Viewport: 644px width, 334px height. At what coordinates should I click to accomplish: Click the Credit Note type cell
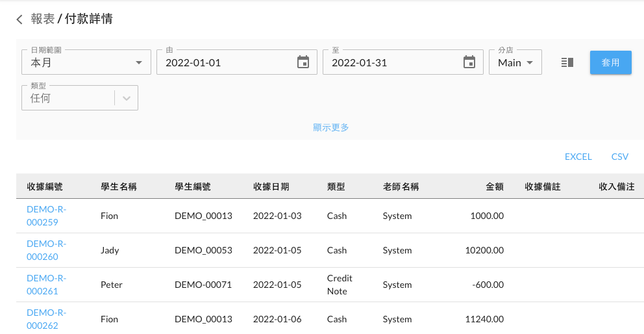[x=340, y=285]
